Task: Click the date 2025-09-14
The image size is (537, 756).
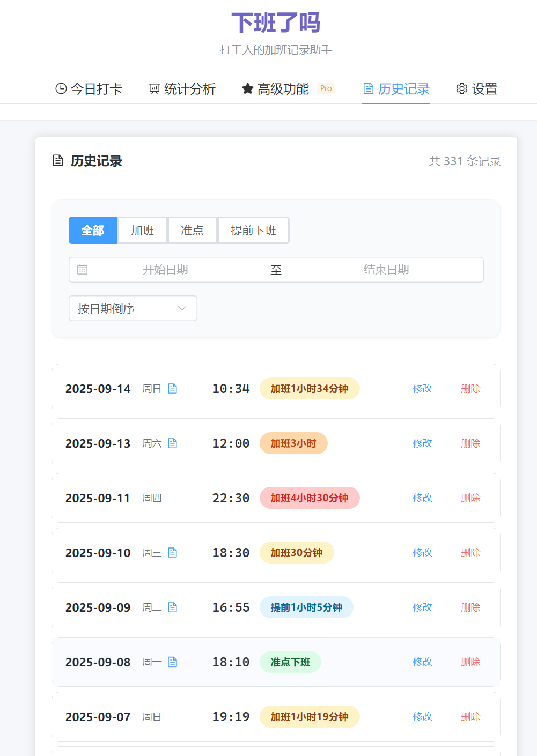Action: coord(98,389)
